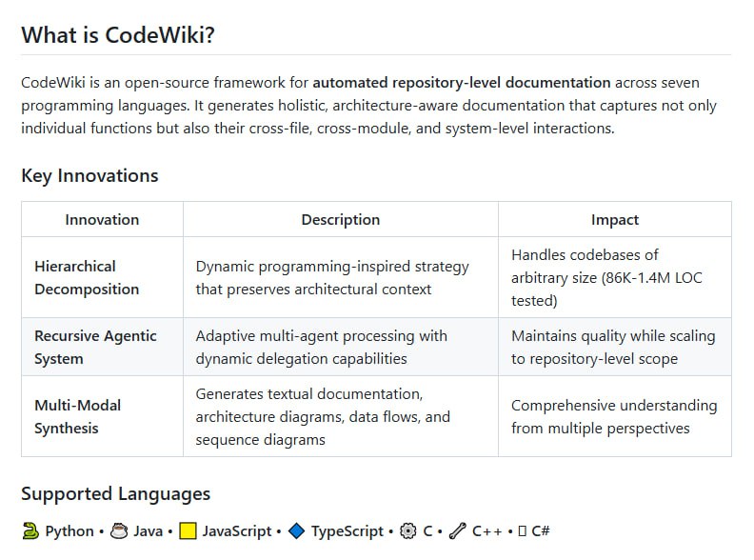Click the "Hierarchical Decomposition" table cell
754x560 pixels.
click(x=87, y=277)
